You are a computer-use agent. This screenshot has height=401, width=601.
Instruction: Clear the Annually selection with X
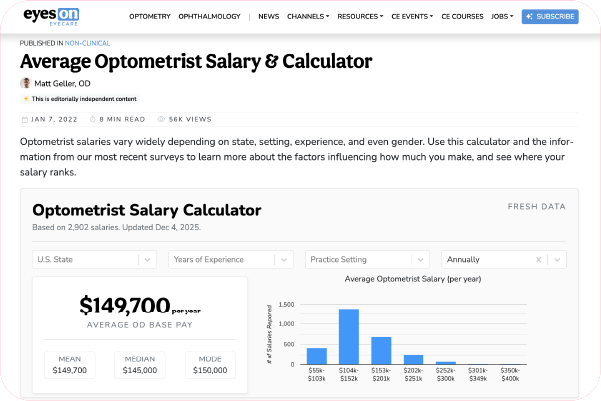coord(538,260)
